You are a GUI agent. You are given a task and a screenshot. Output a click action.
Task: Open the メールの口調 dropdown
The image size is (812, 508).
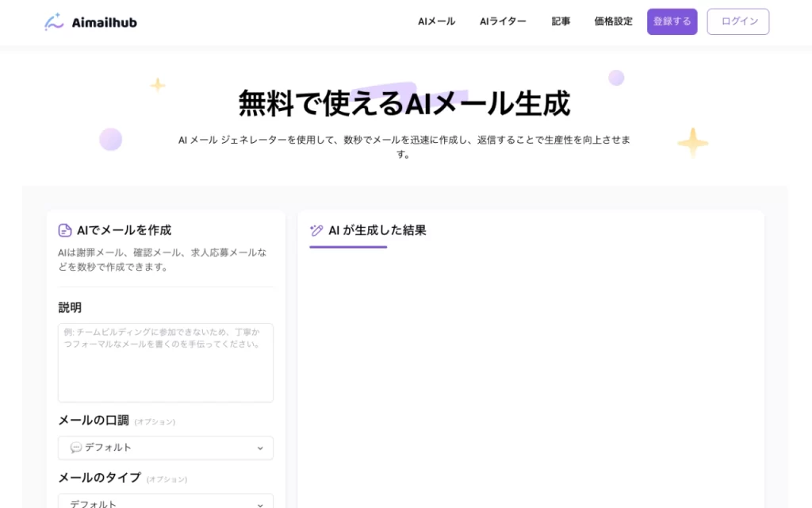point(165,448)
